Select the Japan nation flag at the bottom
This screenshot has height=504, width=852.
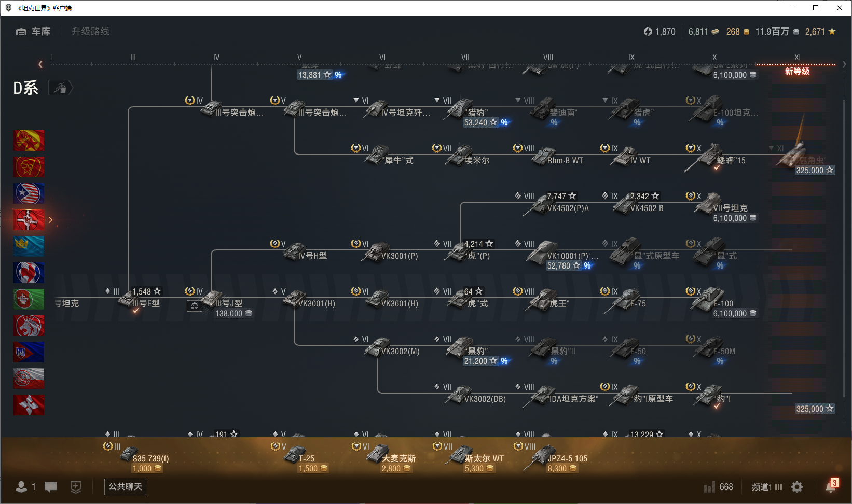coord(29,405)
